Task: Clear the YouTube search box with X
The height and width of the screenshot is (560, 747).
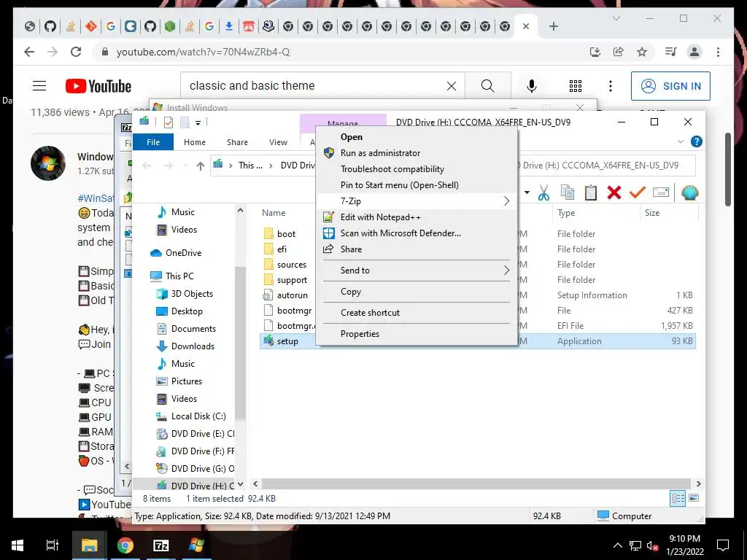Action: click(x=451, y=86)
